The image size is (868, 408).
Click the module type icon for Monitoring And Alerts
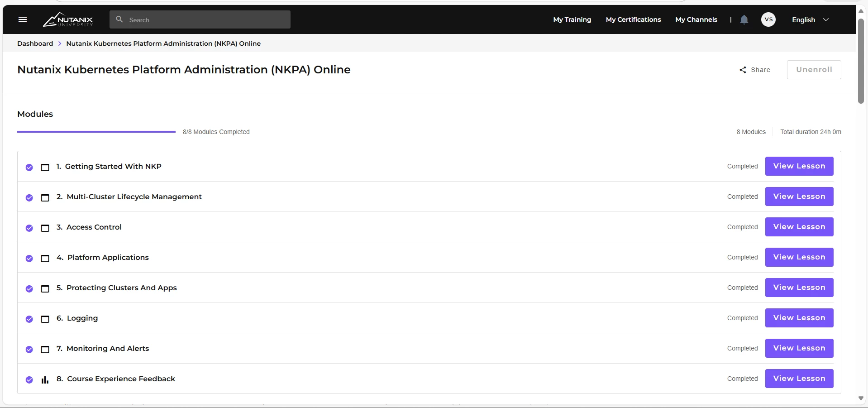(45, 350)
